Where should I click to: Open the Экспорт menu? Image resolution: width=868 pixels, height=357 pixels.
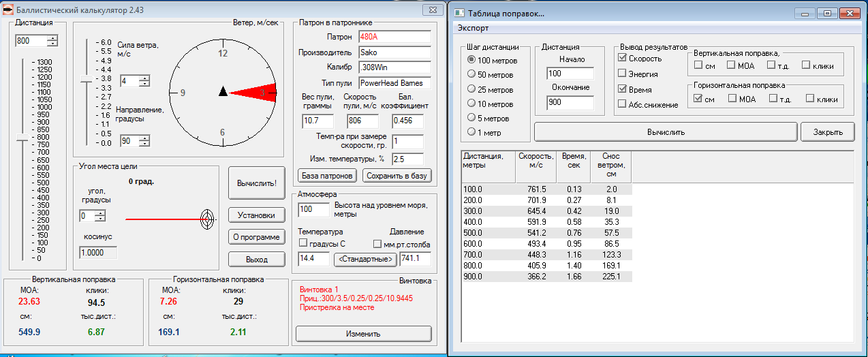(473, 28)
